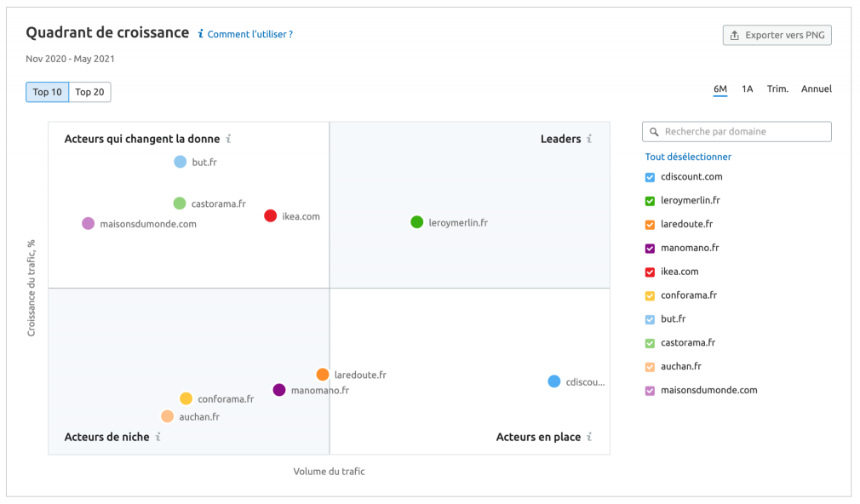860x504 pixels.
Task: Select the leroymerlin.fr green bubble
Action: (x=417, y=222)
